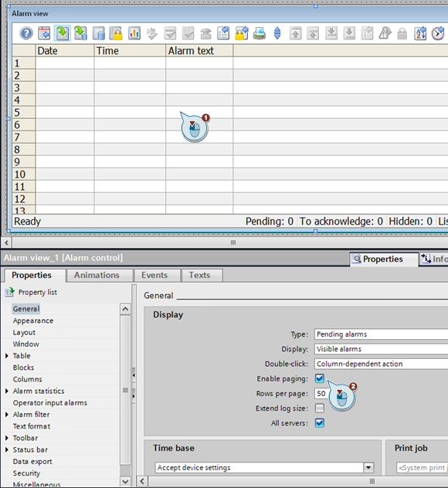
Task: Click the Time column header
Action: pos(130,51)
